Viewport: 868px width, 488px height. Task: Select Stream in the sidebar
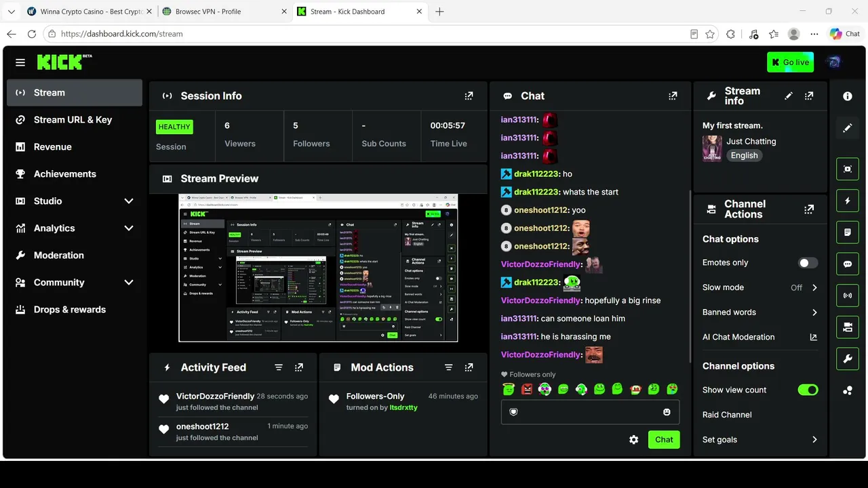75,93
